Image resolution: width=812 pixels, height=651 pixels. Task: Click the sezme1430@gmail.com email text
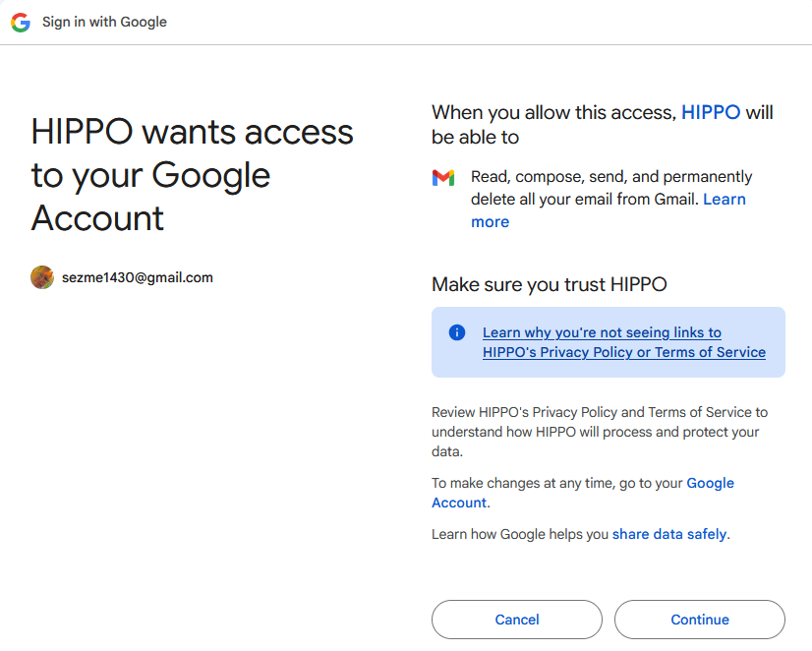click(138, 277)
